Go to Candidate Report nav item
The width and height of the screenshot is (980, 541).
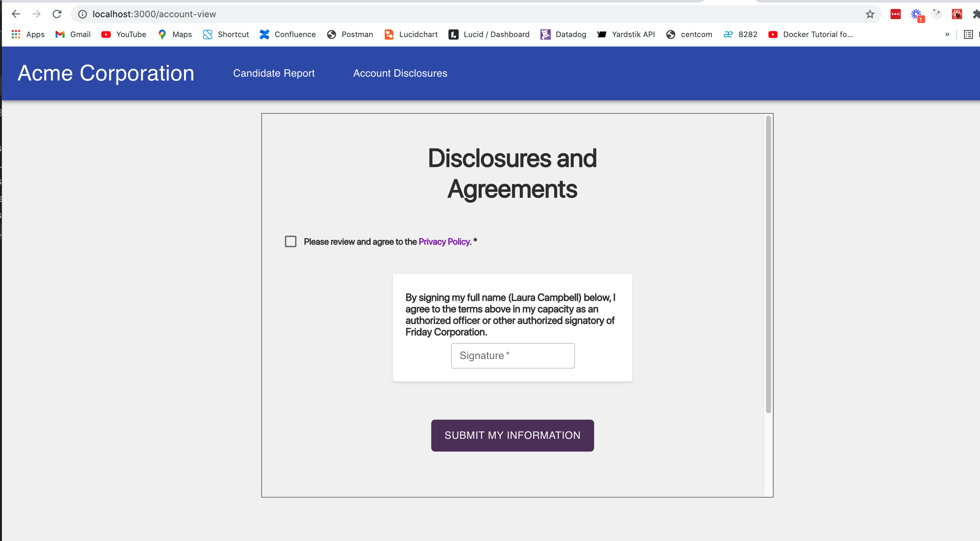(x=273, y=73)
